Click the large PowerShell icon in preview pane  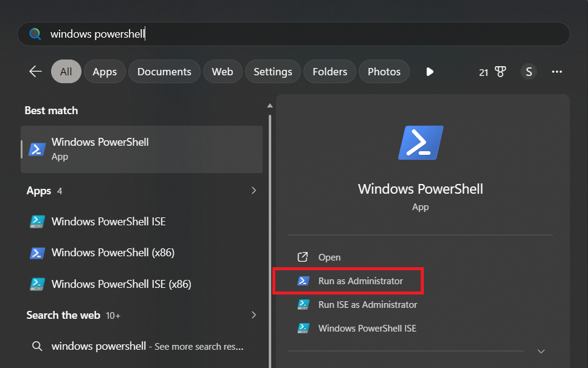(x=420, y=143)
